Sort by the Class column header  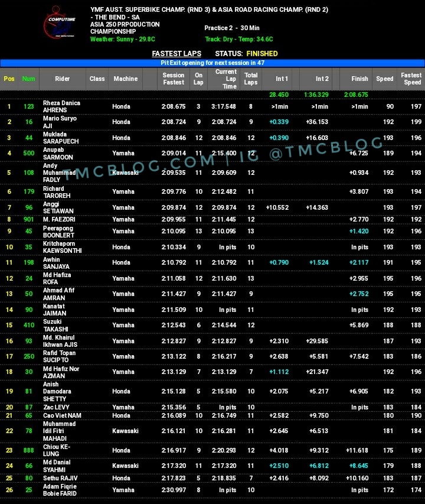point(97,79)
